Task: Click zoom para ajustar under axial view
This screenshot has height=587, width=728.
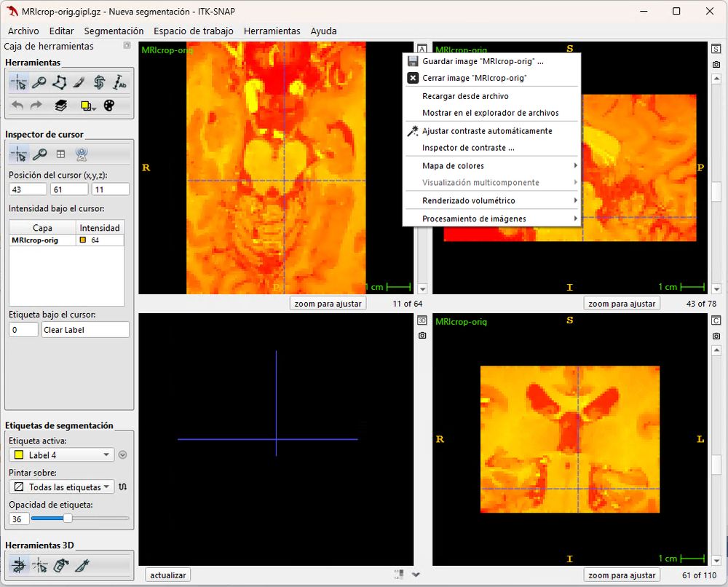Action: point(328,303)
